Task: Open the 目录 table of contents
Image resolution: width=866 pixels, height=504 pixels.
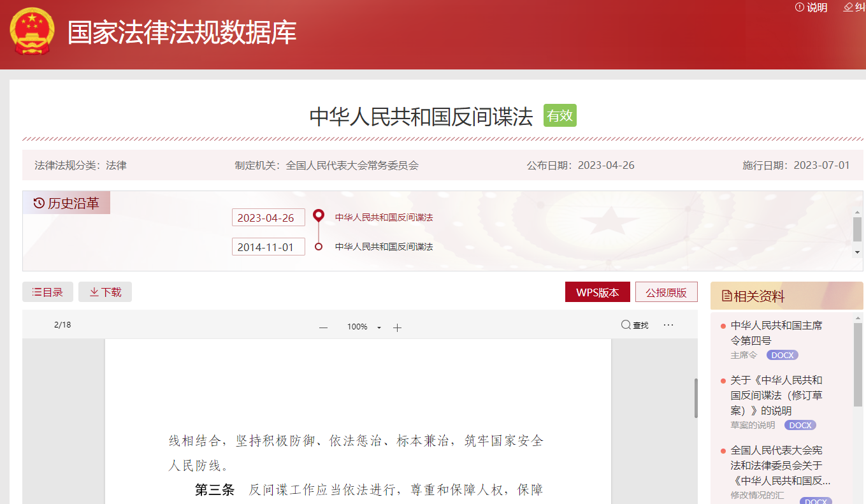Action: (x=48, y=292)
